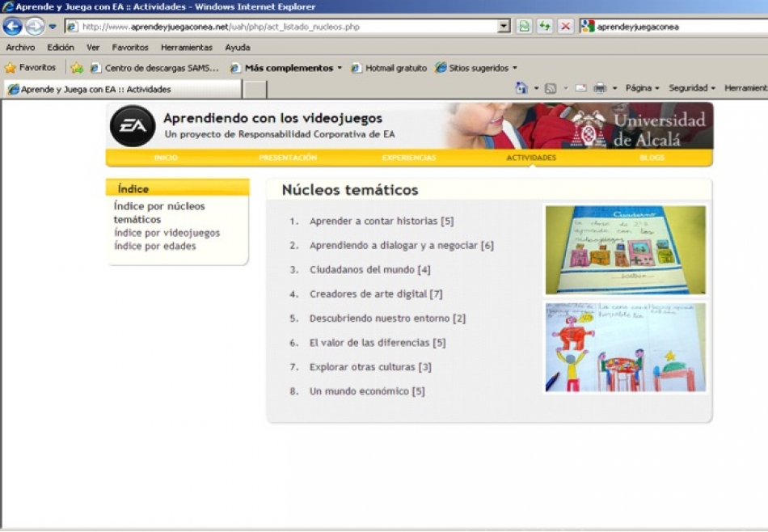Click the Internet Explorer title bar icon
The height and width of the screenshot is (532, 768).
click(x=8, y=6)
